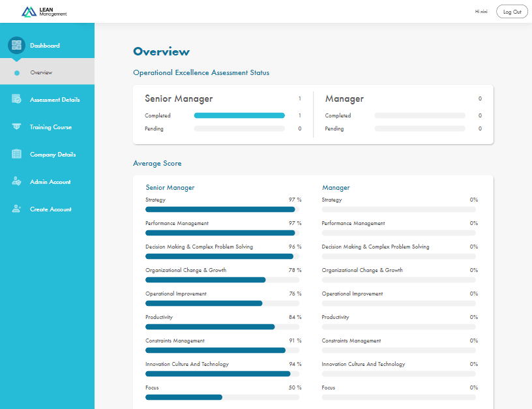Open the Assessment Details menu item
This screenshot has height=409, width=532.
click(55, 100)
